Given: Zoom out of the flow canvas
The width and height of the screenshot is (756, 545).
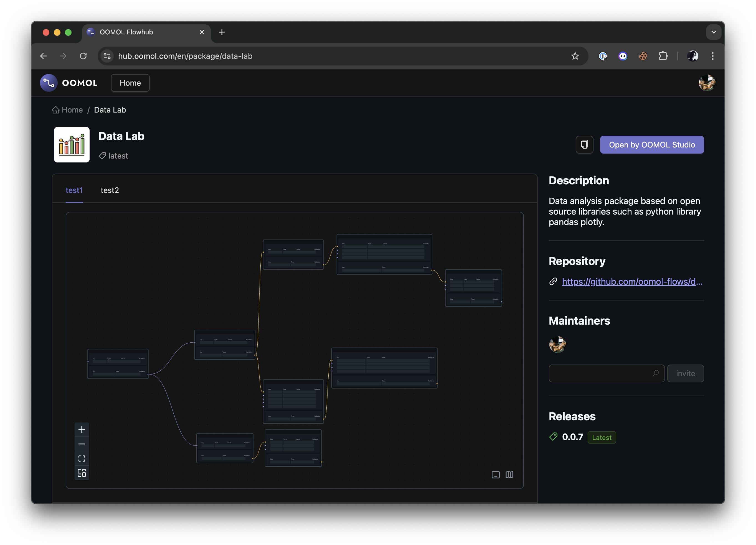Looking at the screenshot, I should (82, 444).
